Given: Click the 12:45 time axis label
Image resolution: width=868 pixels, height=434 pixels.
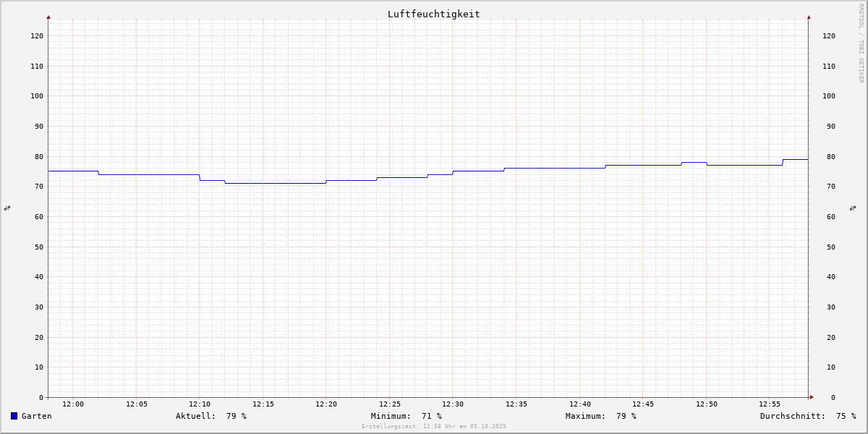Looking at the screenshot, I should [643, 404].
